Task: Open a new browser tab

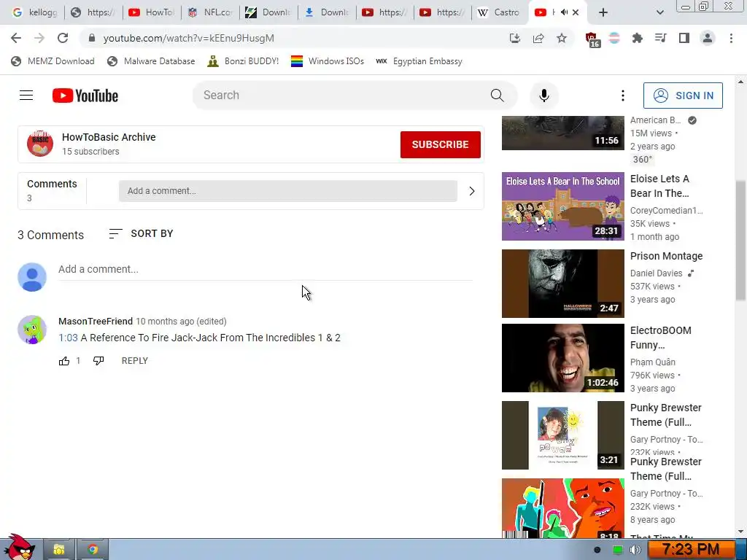Action: 603,12
